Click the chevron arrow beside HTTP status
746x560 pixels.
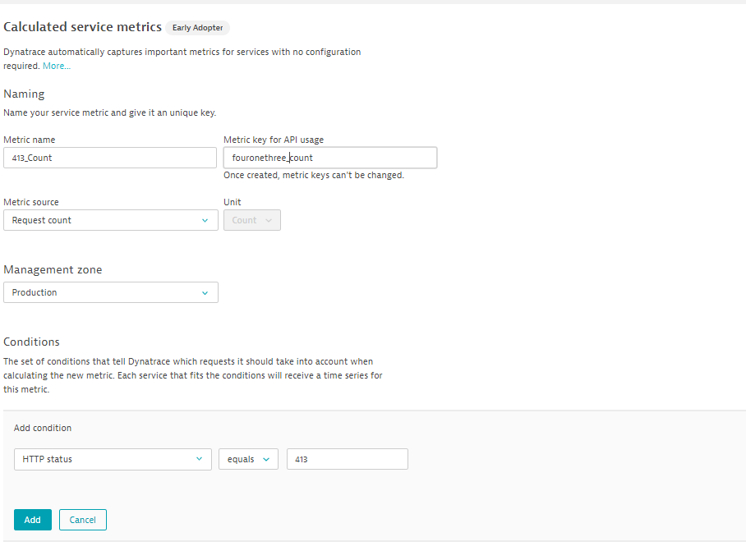tap(199, 459)
